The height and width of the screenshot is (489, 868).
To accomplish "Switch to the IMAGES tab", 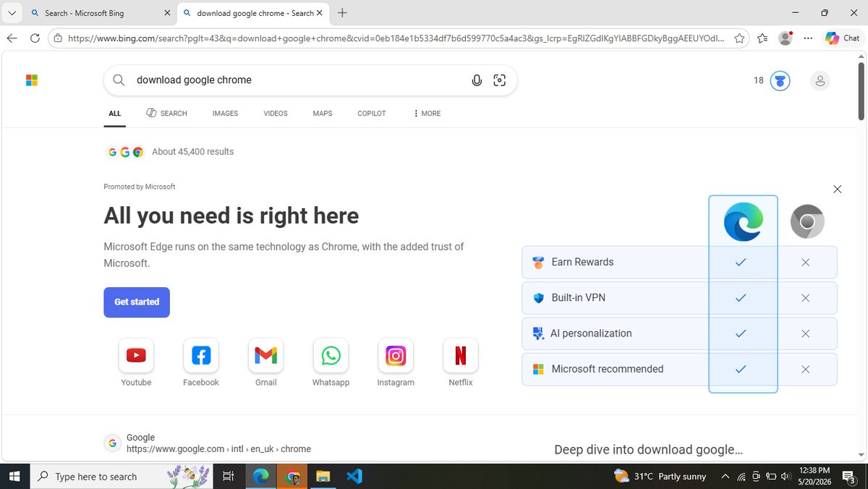I will (x=225, y=114).
